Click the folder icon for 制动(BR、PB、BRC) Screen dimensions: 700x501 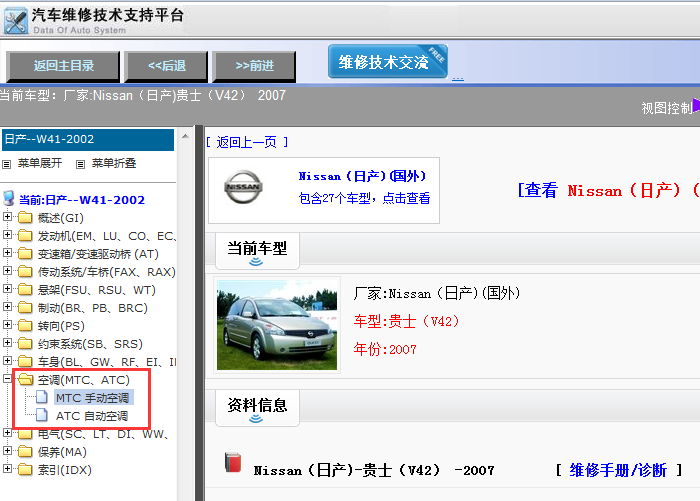pyautogui.click(x=25, y=308)
